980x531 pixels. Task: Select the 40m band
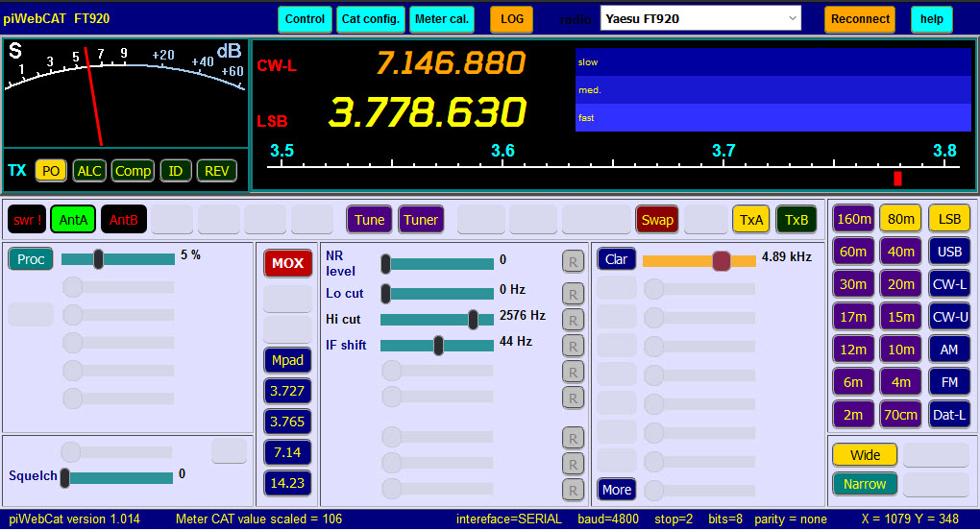pos(900,252)
